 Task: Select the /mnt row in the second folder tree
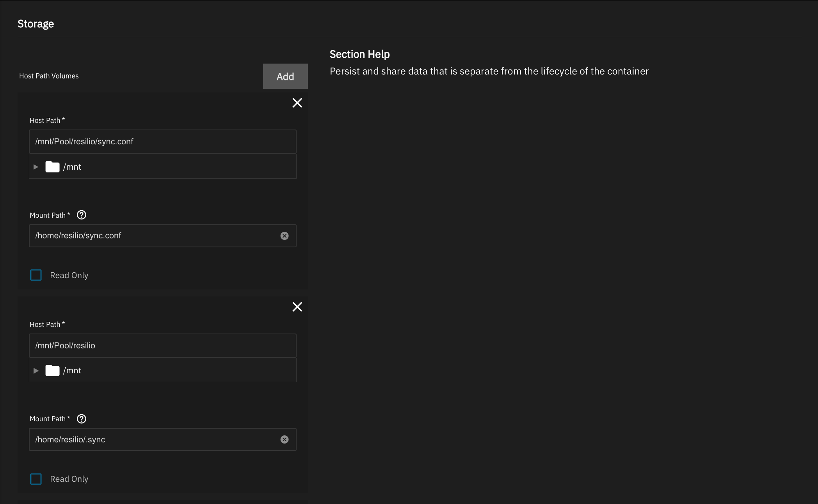click(x=117, y=371)
